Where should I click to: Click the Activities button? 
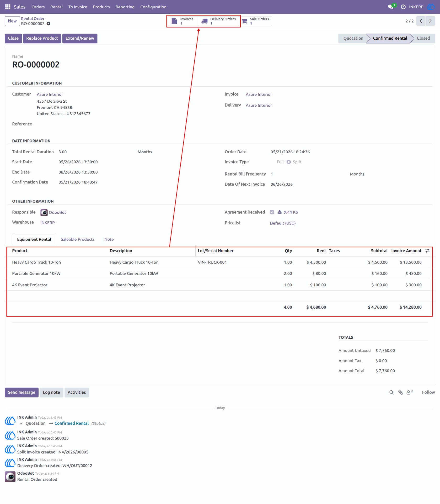77,392
